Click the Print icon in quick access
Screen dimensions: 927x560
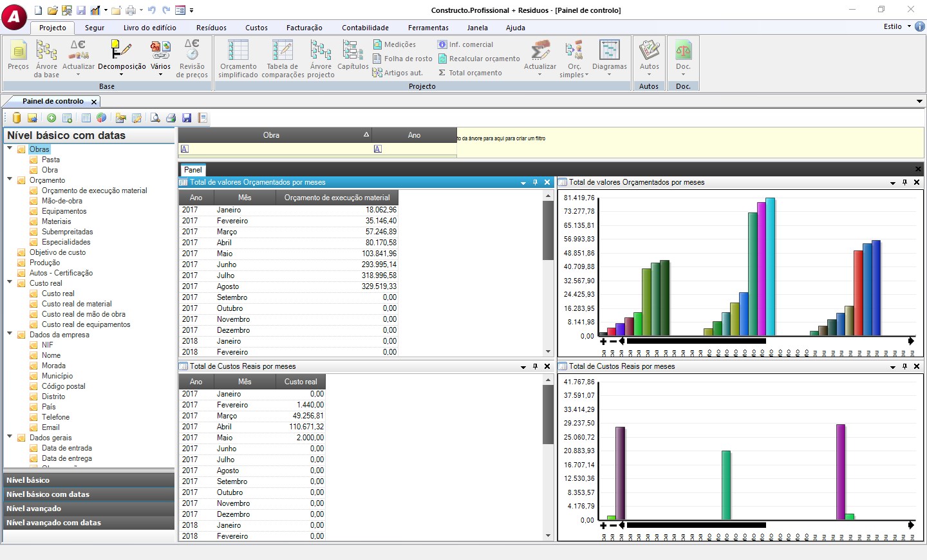click(x=131, y=10)
